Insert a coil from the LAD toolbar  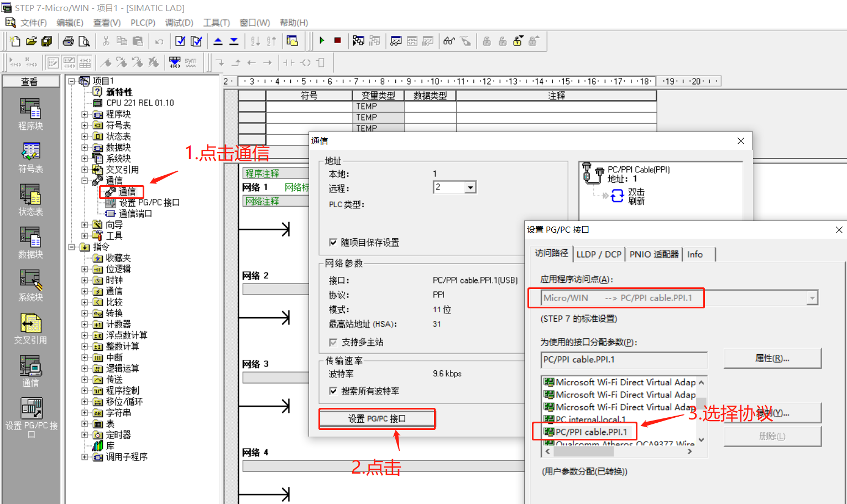tap(305, 62)
